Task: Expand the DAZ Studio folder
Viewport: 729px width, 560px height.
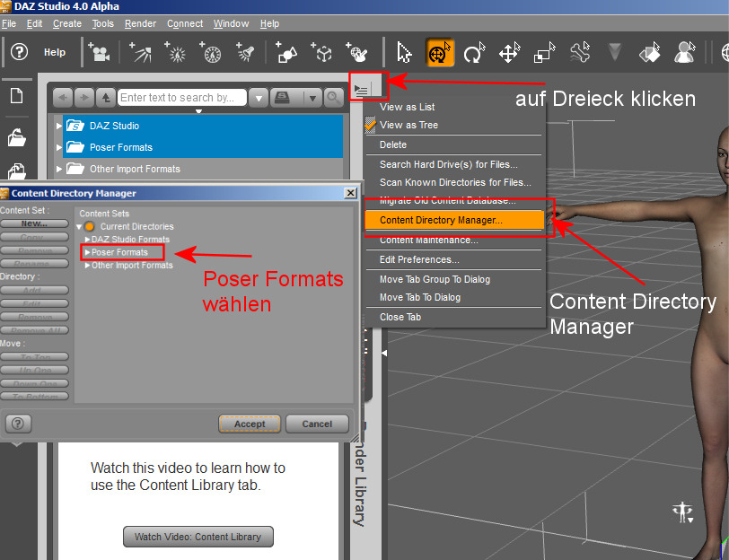Action: tap(59, 126)
